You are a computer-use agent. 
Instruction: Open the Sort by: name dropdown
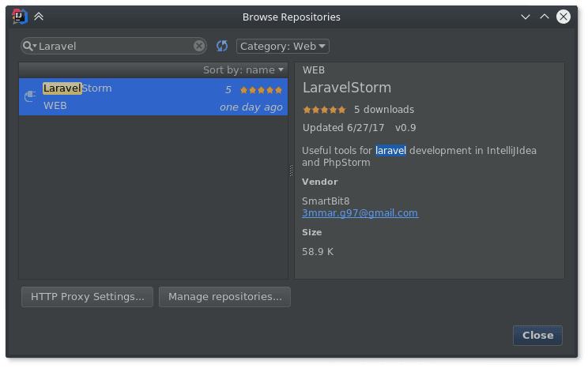pyautogui.click(x=243, y=70)
